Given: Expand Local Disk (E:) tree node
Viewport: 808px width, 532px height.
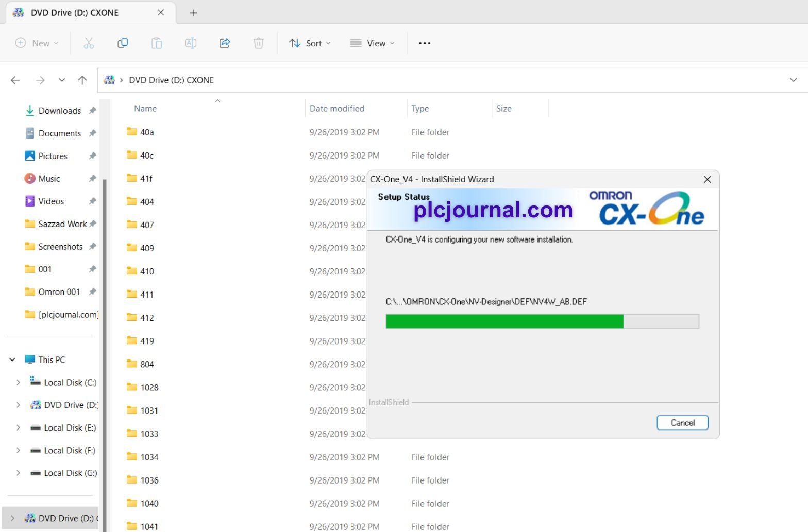Looking at the screenshot, I should pos(18,427).
